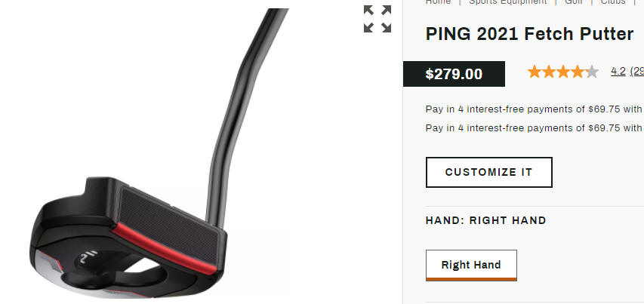Viewport: 644px width, 304px height.
Task: Click the red stripe on putter head
Action: click(165, 249)
